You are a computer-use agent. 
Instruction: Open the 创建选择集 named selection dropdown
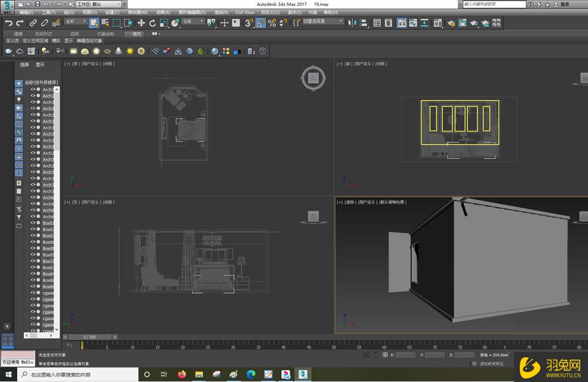pyautogui.click(x=322, y=24)
